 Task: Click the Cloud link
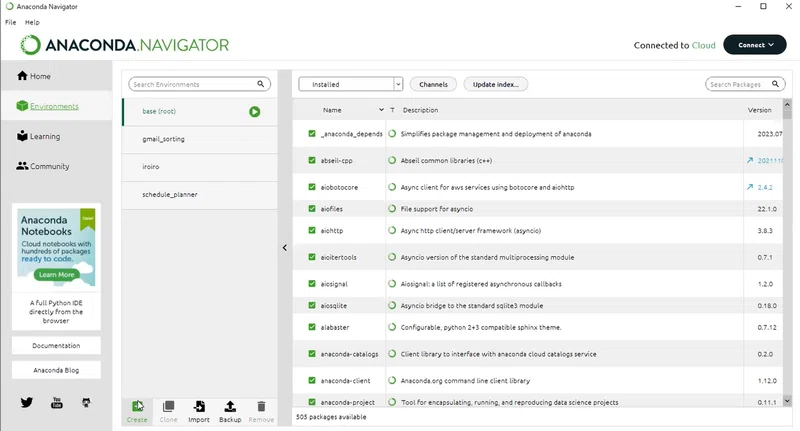coord(704,45)
